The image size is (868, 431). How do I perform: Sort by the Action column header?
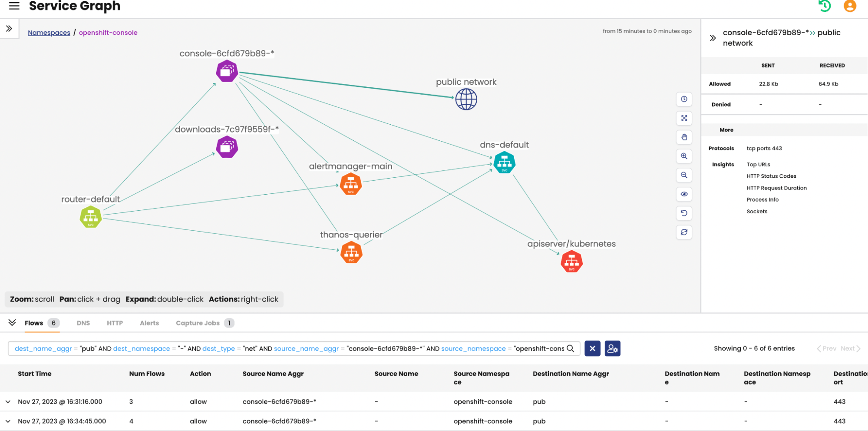coord(200,374)
